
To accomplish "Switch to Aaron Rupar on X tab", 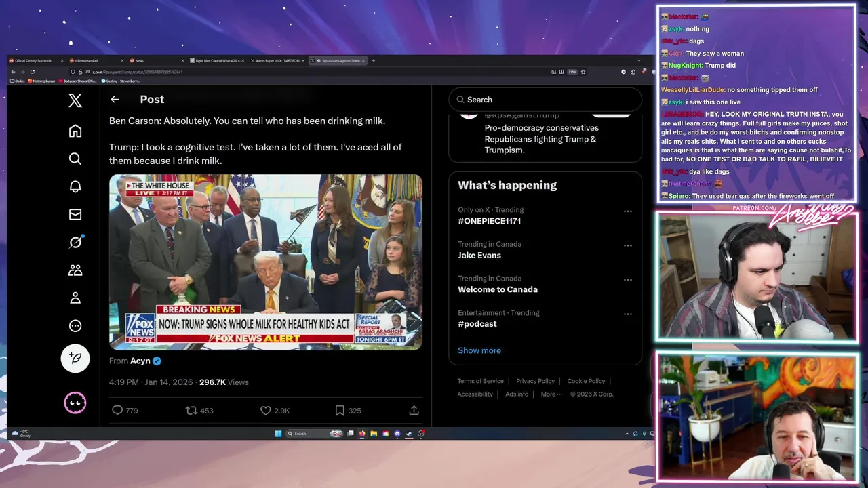I will [x=277, y=61].
